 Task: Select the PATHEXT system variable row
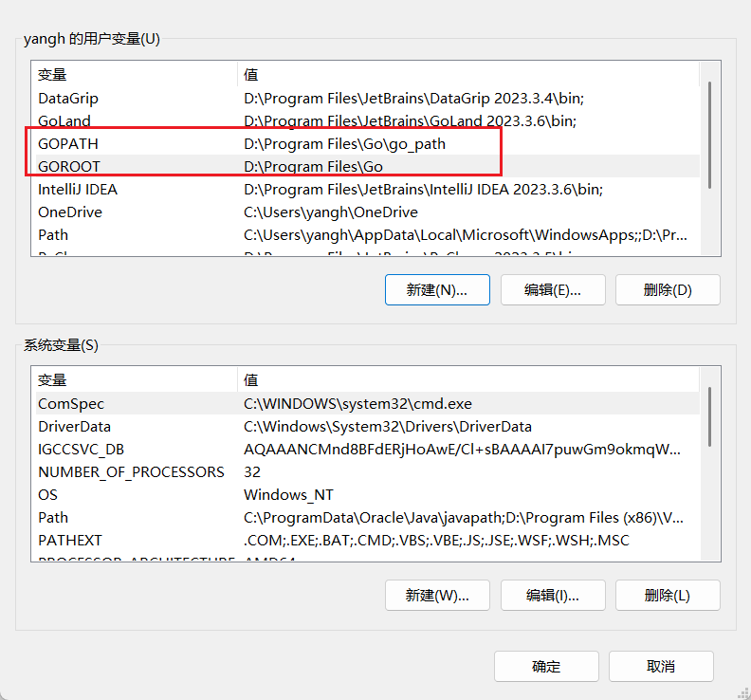tap(69, 541)
